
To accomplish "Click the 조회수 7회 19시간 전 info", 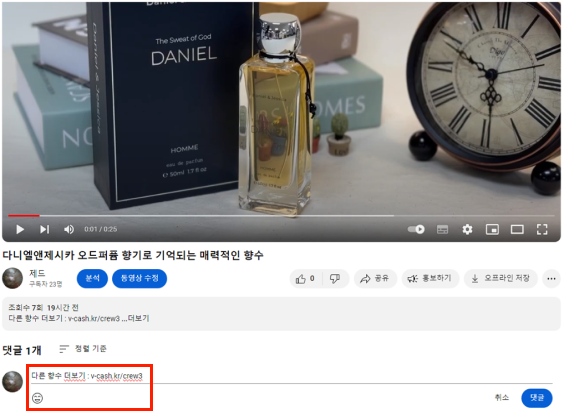I will click(43, 308).
